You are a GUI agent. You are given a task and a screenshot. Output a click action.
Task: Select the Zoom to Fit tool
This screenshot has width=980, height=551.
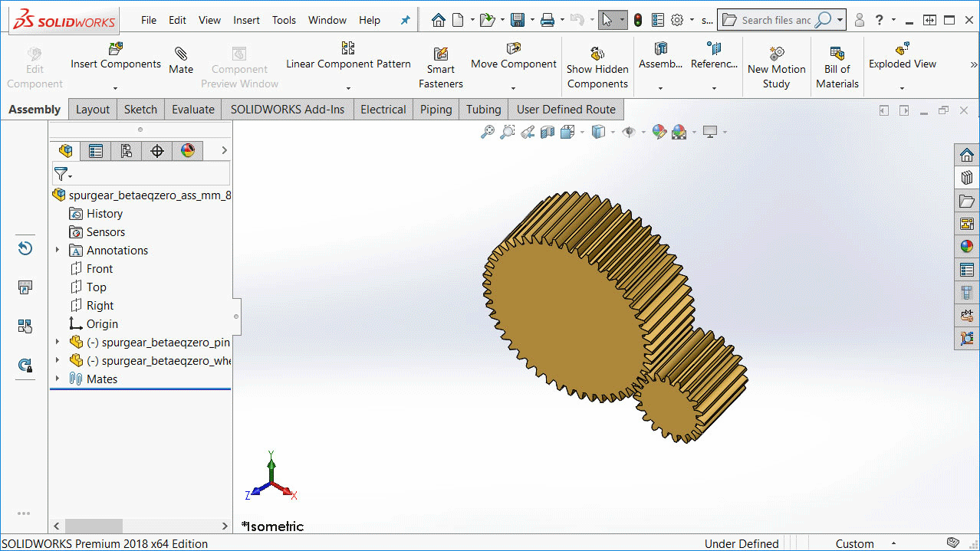click(487, 132)
